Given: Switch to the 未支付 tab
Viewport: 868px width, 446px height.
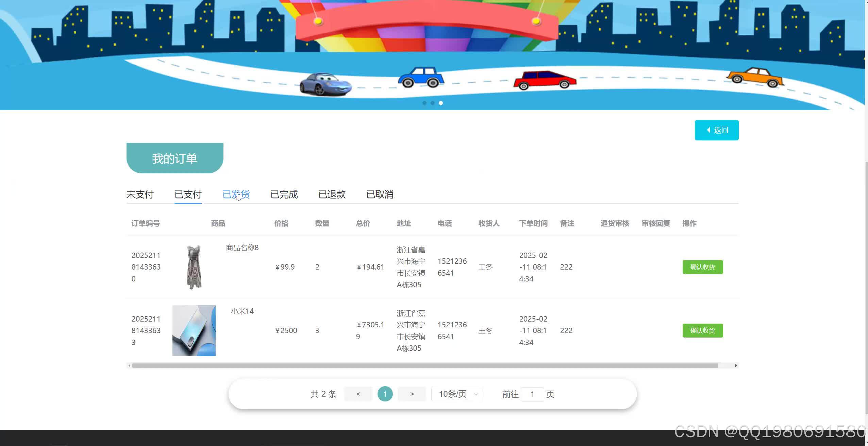Looking at the screenshot, I should pyautogui.click(x=140, y=194).
